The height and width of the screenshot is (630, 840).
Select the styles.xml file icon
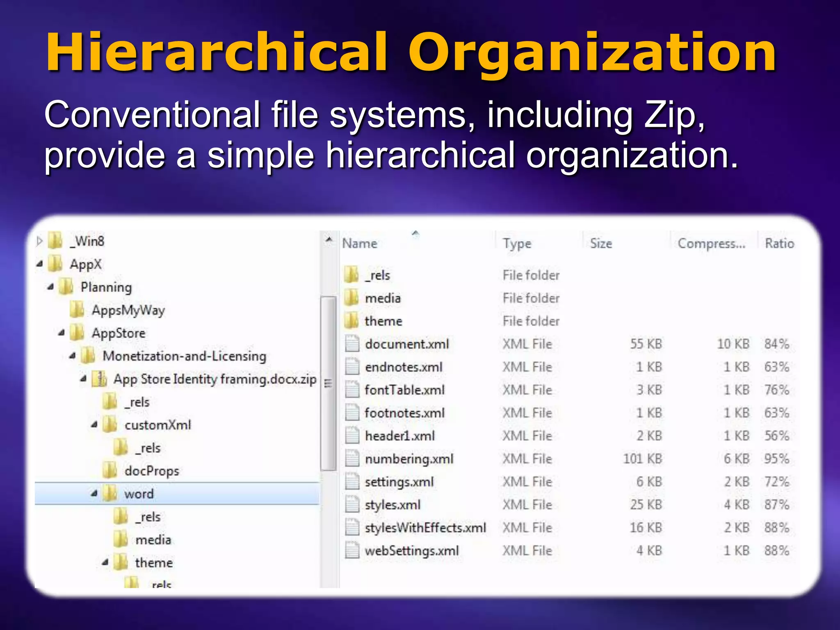click(x=352, y=504)
